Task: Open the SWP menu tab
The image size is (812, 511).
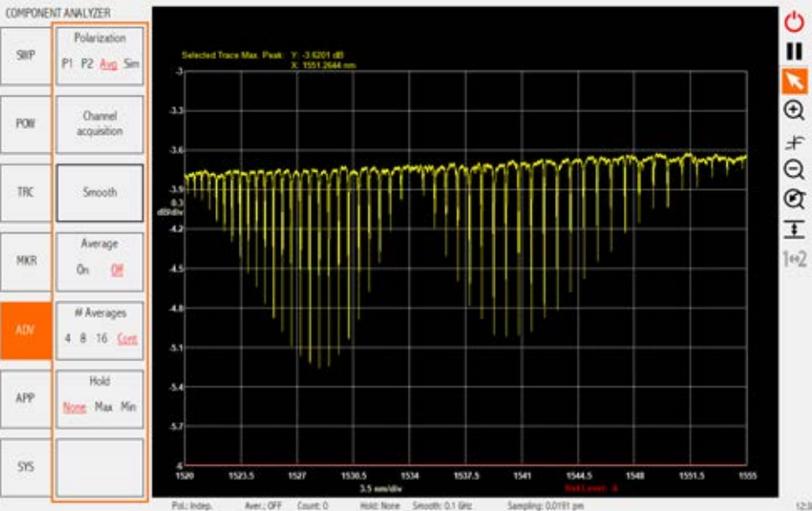Action: tap(25, 53)
